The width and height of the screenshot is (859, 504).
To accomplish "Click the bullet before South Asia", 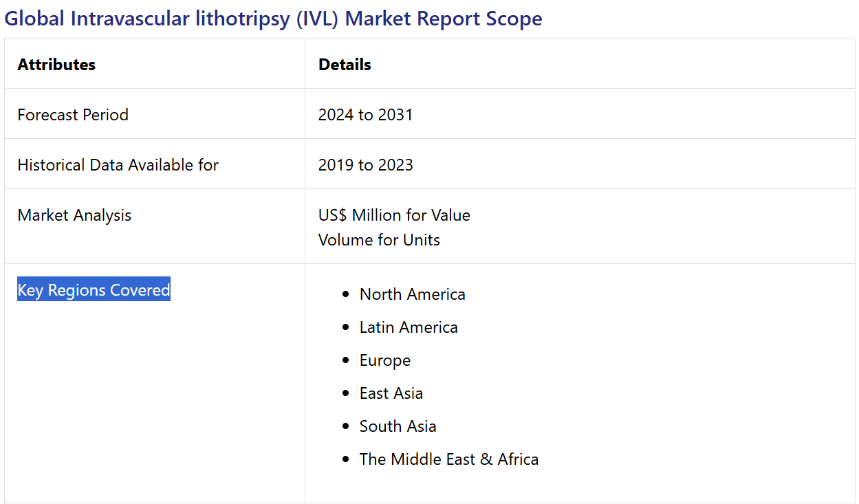I will (x=345, y=427).
